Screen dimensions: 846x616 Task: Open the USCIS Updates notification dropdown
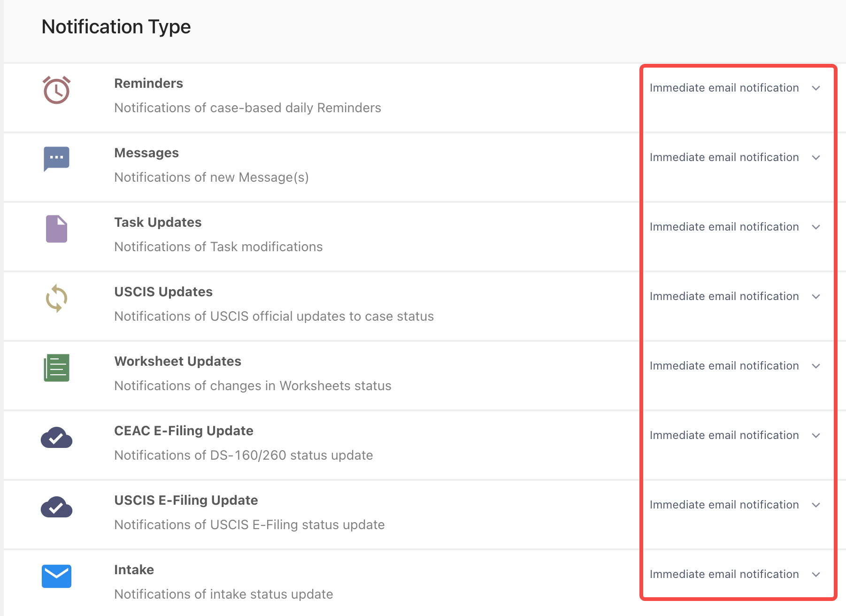coord(735,296)
